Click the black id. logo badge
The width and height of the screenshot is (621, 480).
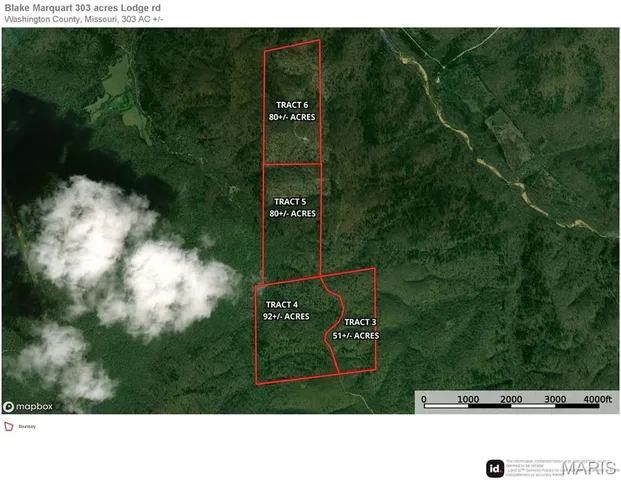pyautogui.click(x=495, y=468)
